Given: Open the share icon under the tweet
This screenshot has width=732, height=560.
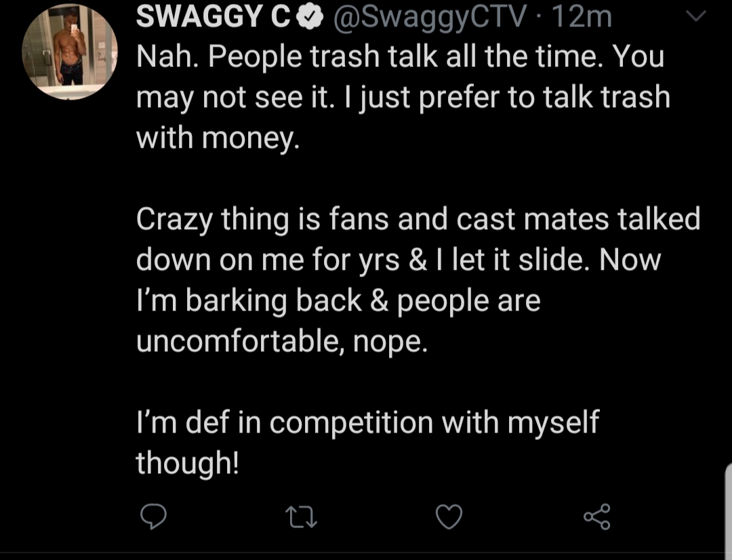Looking at the screenshot, I should click(x=597, y=517).
